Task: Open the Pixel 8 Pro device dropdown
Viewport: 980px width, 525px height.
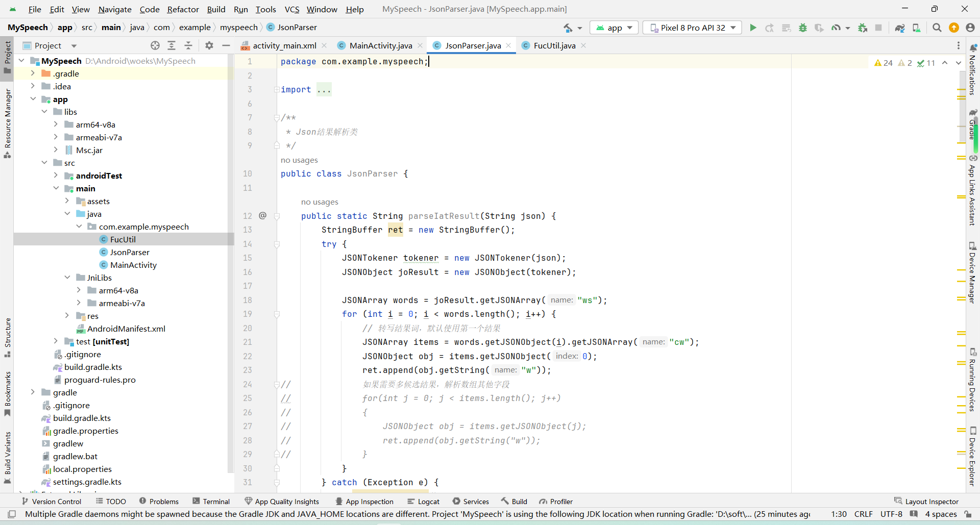Action: pos(692,28)
